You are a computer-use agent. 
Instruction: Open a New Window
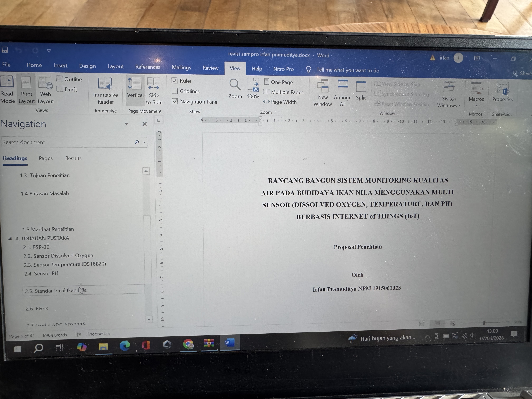click(322, 93)
